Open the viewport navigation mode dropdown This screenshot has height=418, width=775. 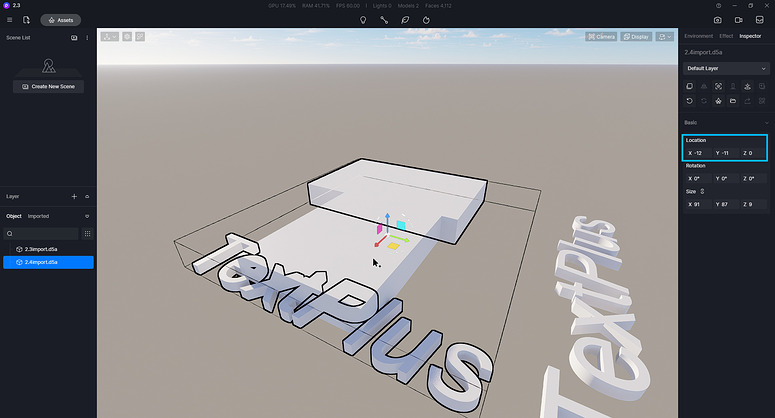pyautogui.click(x=665, y=37)
